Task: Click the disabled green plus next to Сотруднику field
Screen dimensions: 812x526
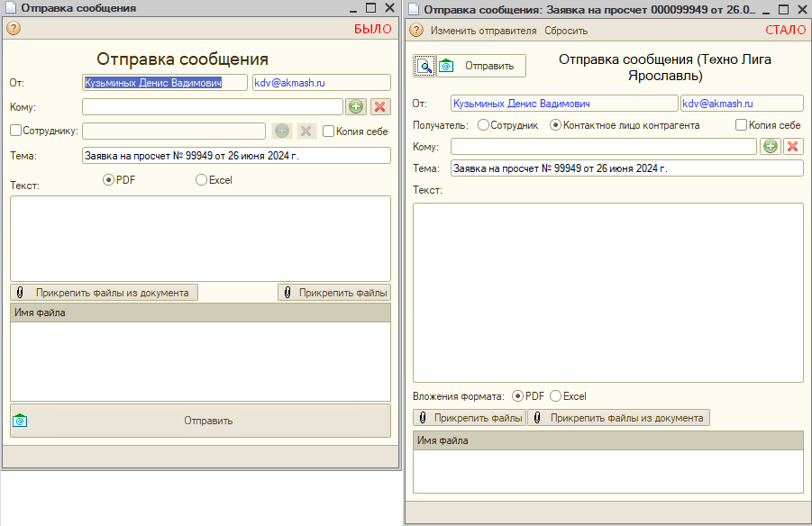Action: [282, 131]
